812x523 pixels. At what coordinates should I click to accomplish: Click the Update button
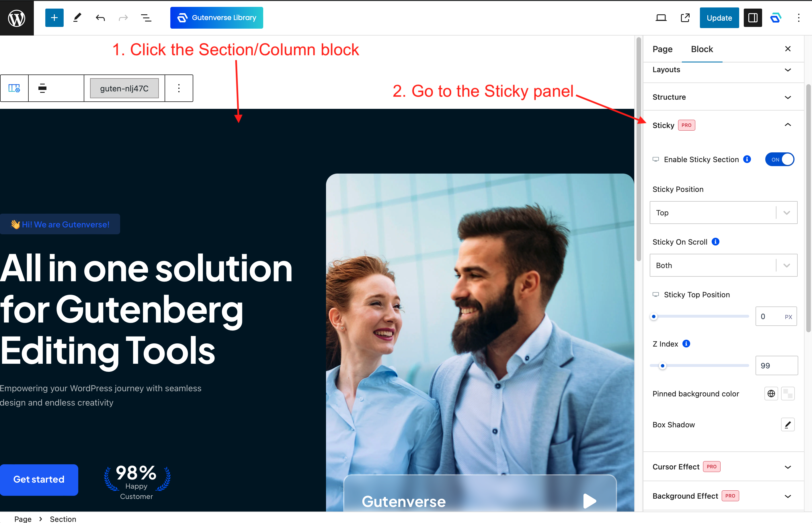(719, 18)
